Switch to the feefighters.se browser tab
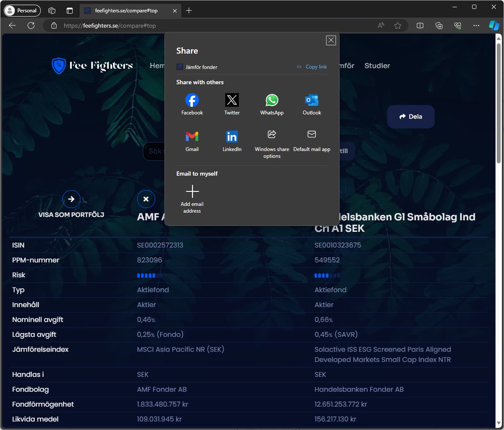504x430 pixels. [125, 11]
